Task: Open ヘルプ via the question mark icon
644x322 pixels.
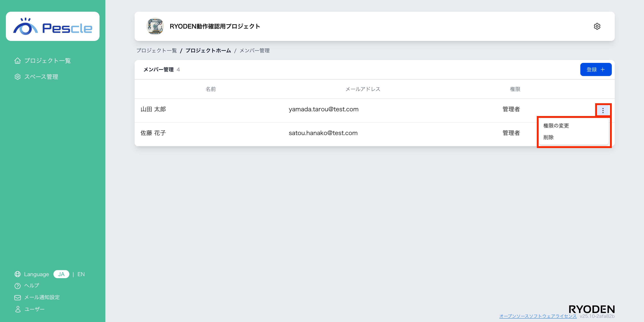Action: [x=18, y=285]
